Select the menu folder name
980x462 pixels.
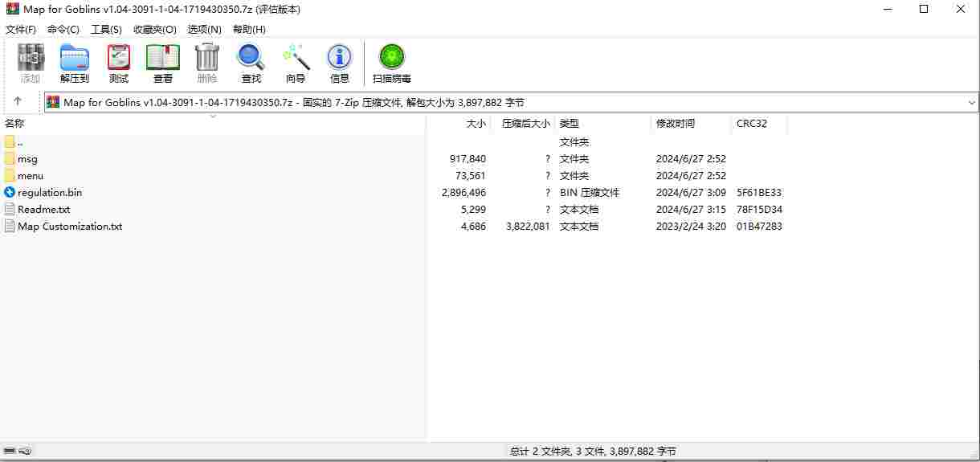click(31, 176)
